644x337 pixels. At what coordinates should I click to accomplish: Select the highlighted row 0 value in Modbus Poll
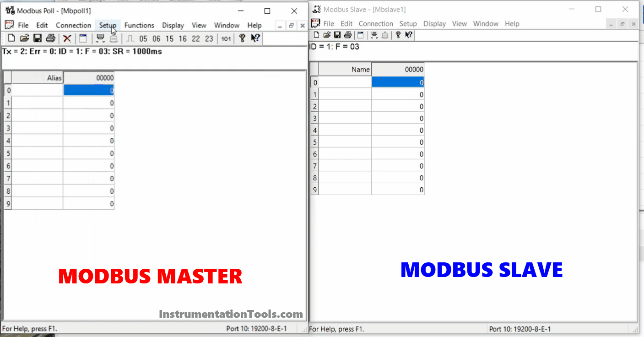tap(89, 90)
